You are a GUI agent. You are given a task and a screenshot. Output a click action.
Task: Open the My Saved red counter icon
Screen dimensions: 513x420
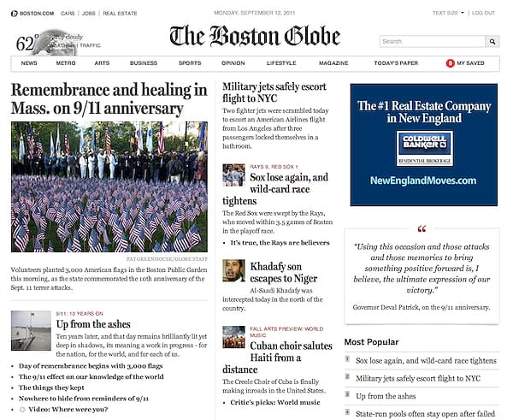pos(451,63)
